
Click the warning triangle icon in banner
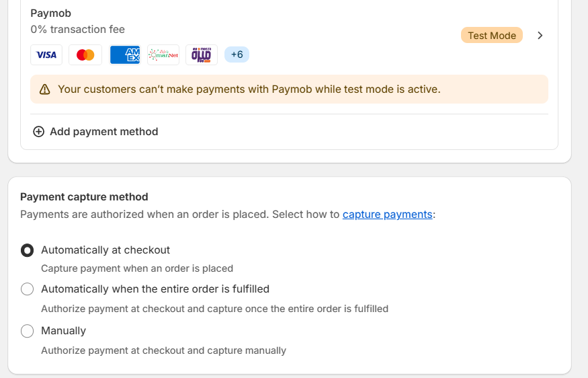(44, 89)
